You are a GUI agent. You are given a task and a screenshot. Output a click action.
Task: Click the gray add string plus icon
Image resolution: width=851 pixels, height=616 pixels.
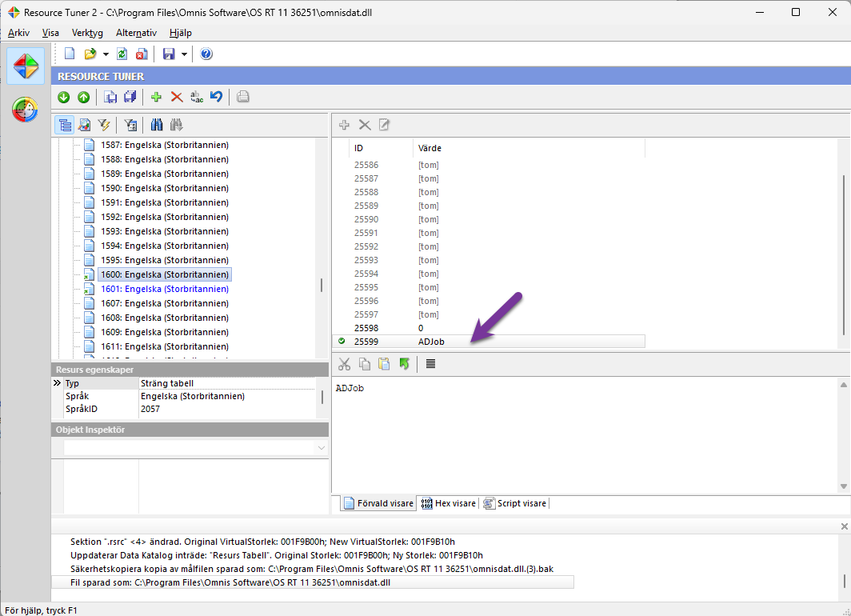coord(344,125)
